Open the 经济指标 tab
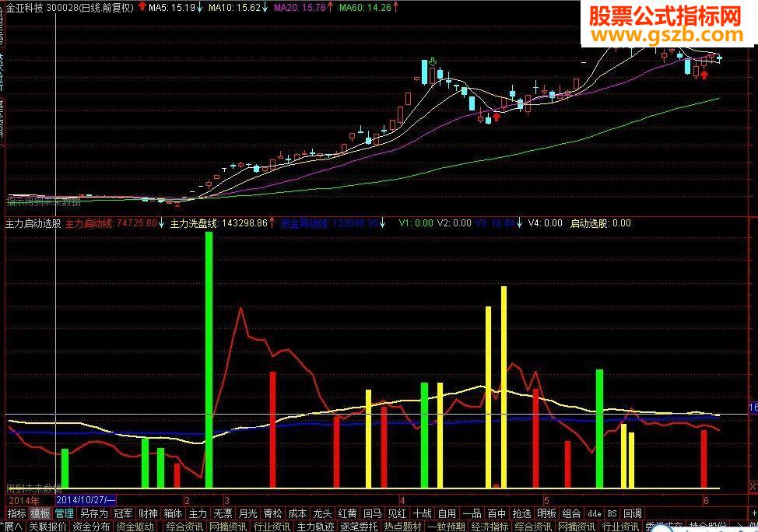The image size is (758, 532). pos(490,527)
